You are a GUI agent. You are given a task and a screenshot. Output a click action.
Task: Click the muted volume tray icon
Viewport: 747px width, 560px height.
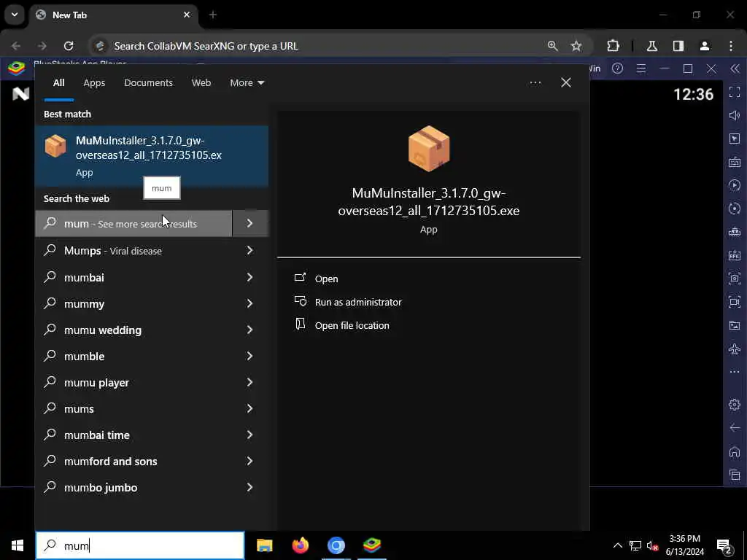click(652, 545)
